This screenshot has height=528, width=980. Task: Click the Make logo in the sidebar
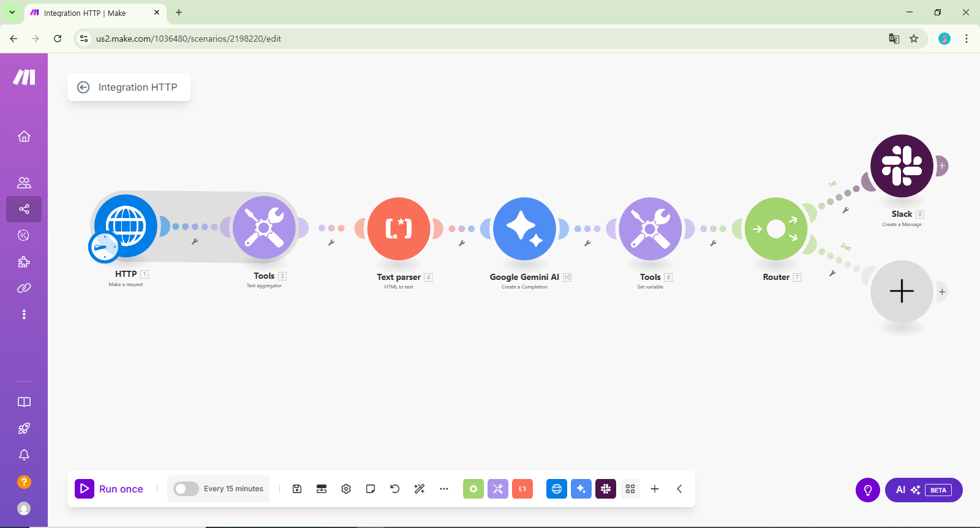[24, 77]
